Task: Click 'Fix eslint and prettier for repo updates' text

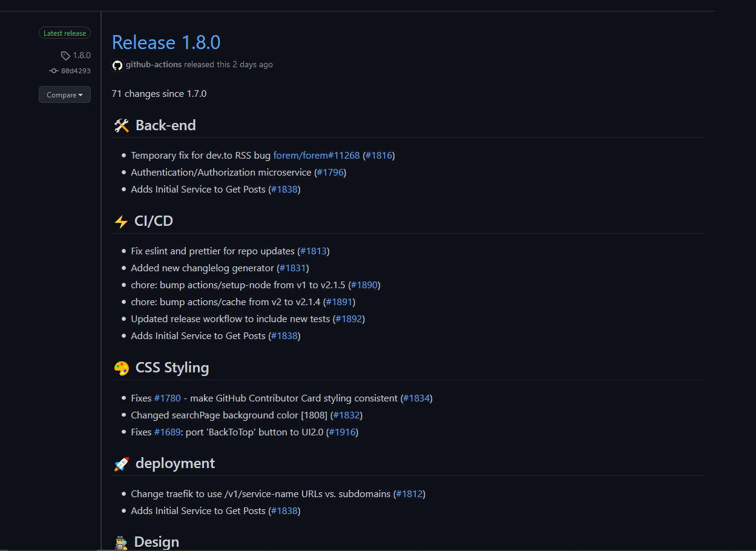Action: 213,251
